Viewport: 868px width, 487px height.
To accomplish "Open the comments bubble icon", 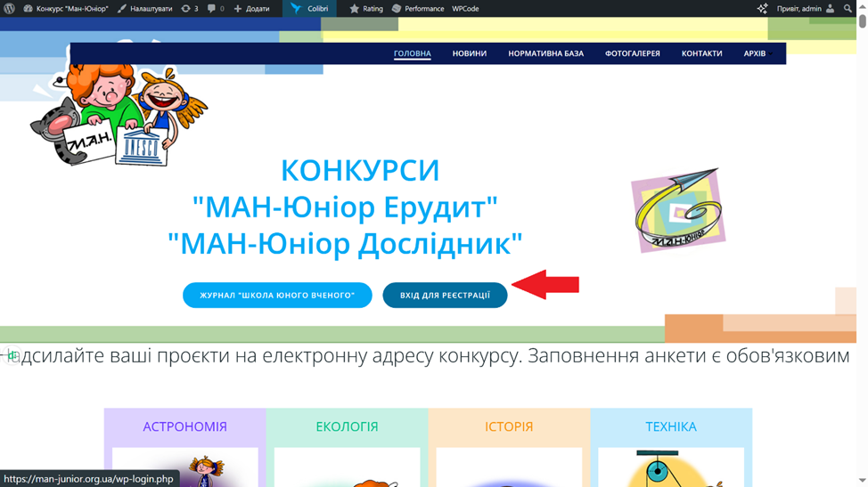I will (x=215, y=9).
